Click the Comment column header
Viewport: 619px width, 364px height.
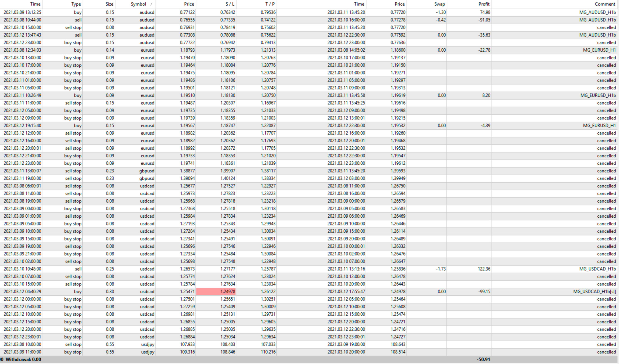[x=605, y=4]
